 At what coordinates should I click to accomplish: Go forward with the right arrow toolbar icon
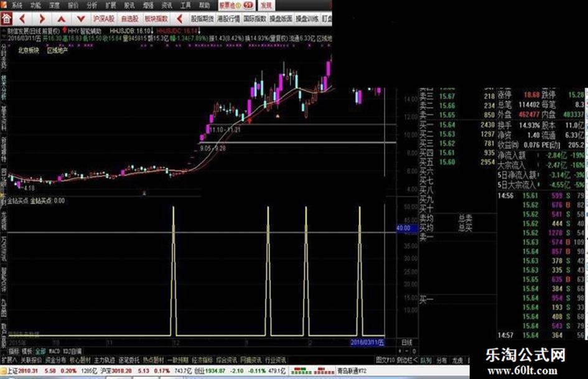point(42,19)
